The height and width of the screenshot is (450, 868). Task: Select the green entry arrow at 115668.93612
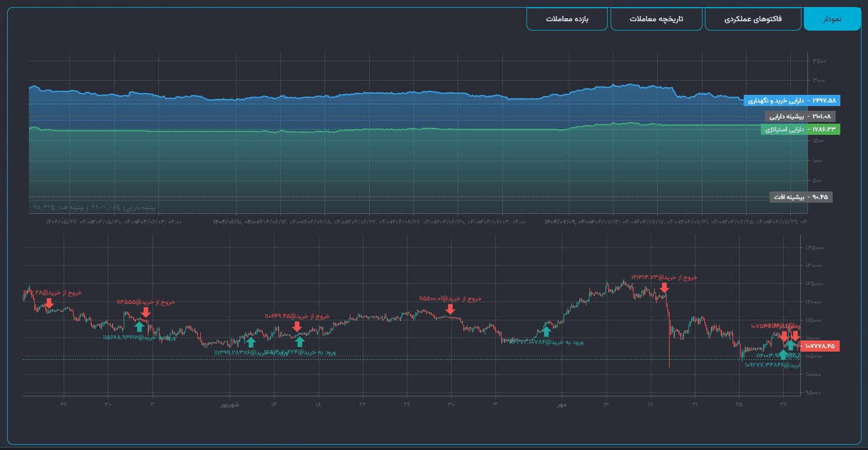click(x=139, y=327)
